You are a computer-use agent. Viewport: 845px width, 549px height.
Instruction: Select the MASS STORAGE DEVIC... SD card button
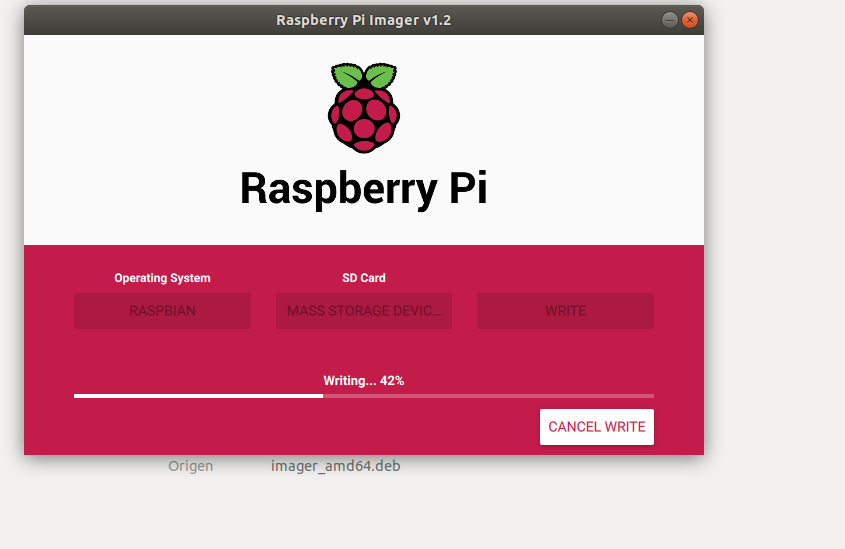(x=364, y=311)
